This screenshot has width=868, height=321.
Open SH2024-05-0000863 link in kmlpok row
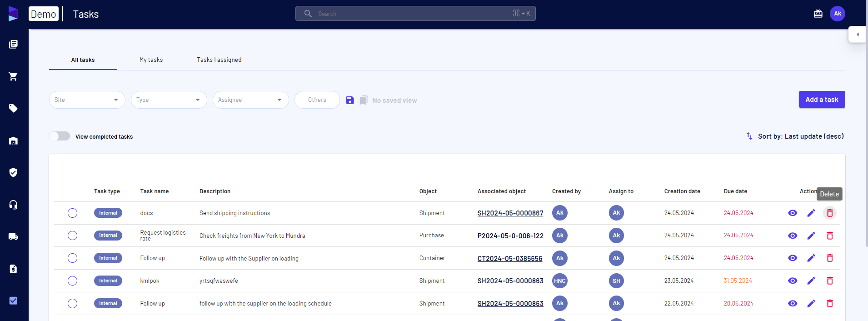coord(510,281)
